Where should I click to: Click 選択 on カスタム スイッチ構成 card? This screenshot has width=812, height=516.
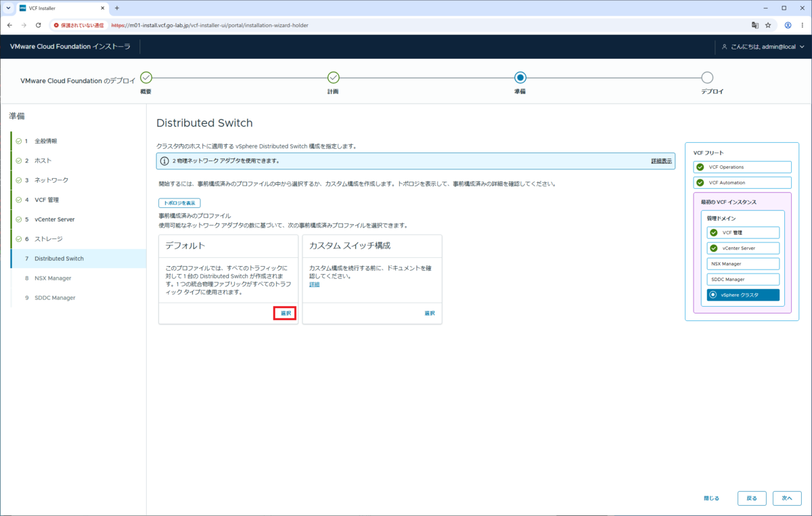(430, 314)
